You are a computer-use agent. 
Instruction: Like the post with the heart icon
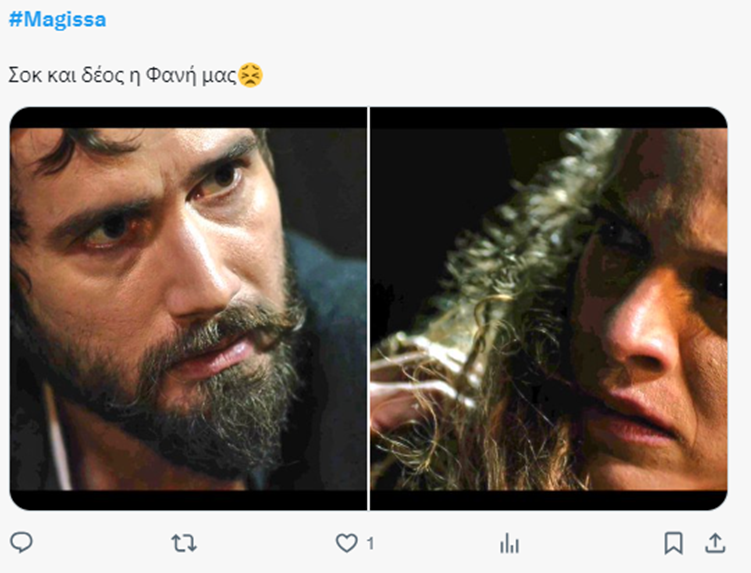(346, 543)
